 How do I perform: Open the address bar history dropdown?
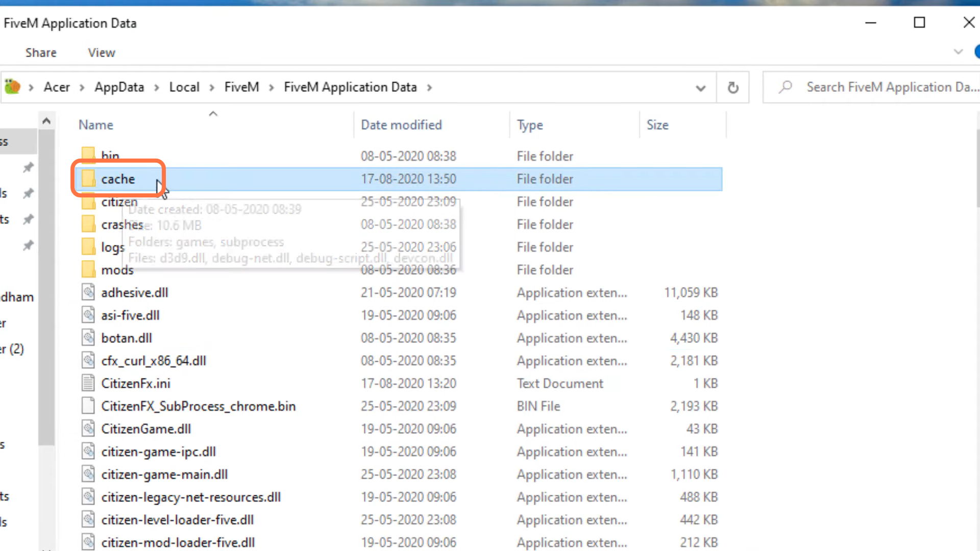click(700, 88)
